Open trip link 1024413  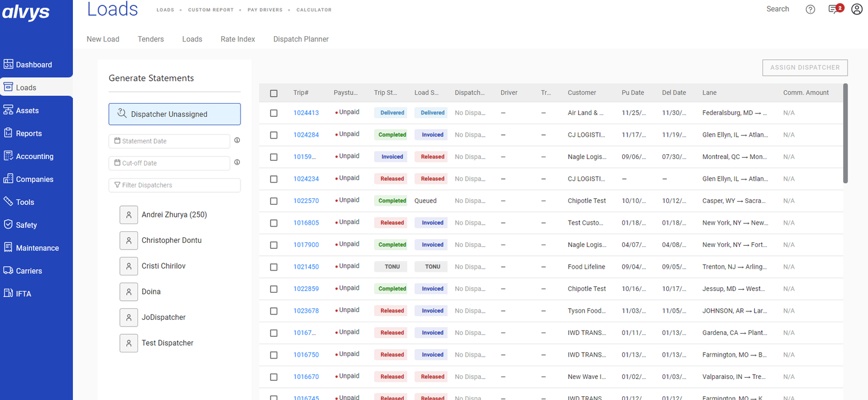click(x=306, y=113)
